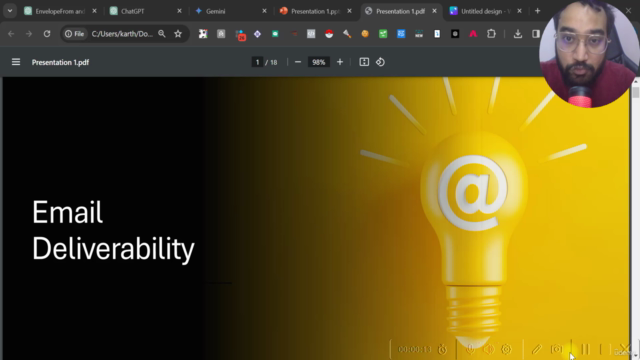Close the Untitled design tab
The image size is (640, 360).
pos(519,11)
